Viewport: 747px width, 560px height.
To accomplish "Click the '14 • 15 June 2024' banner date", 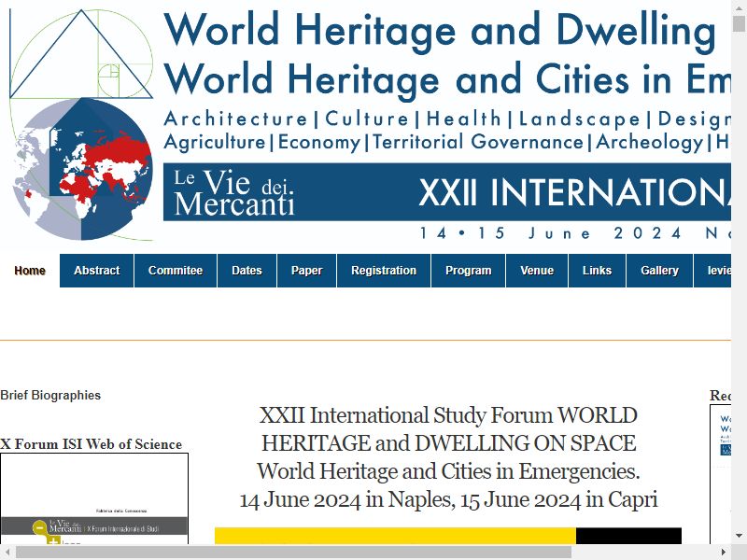I will point(551,233).
